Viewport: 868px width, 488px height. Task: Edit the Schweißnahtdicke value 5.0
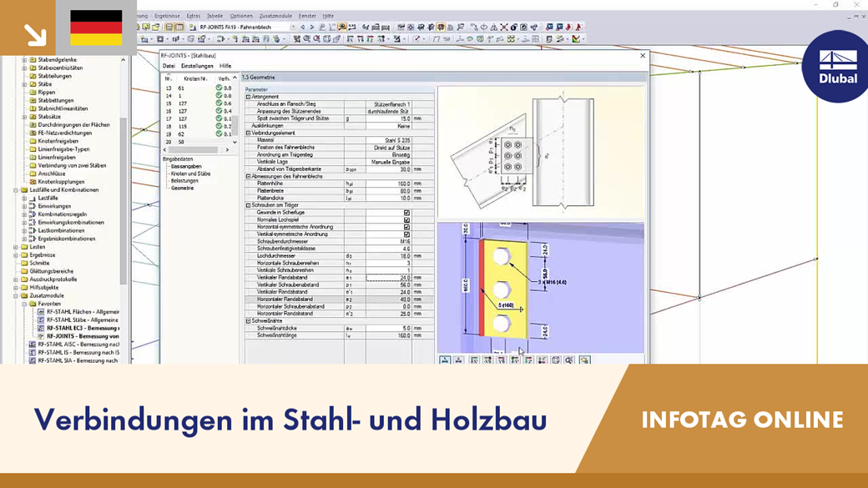pos(389,328)
